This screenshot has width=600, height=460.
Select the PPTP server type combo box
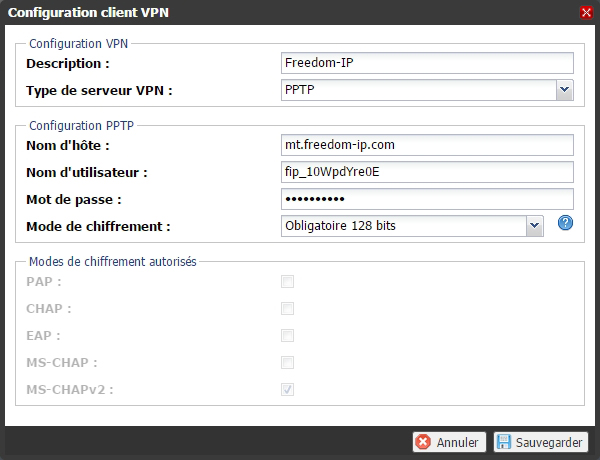tap(418, 91)
